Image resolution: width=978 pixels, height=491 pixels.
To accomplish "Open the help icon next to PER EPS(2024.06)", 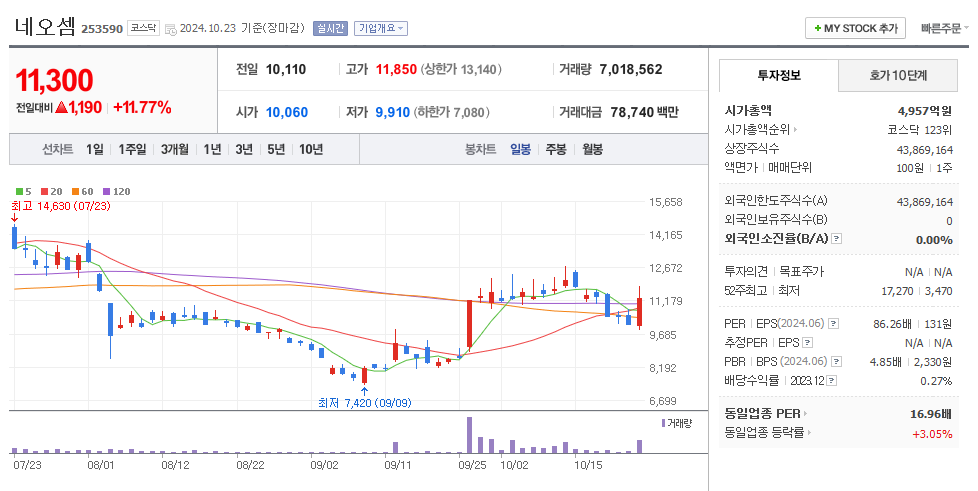I will pyautogui.click(x=833, y=324).
